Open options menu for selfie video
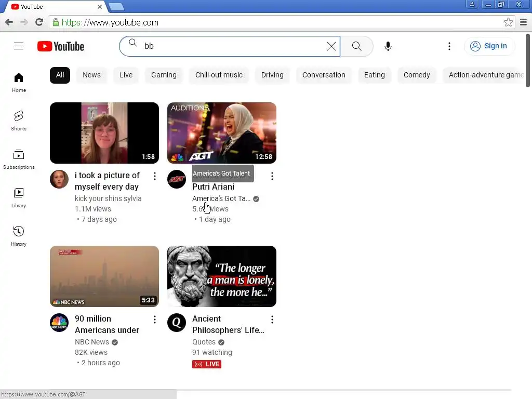Image resolution: width=532 pixels, height=399 pixels. 155,176
